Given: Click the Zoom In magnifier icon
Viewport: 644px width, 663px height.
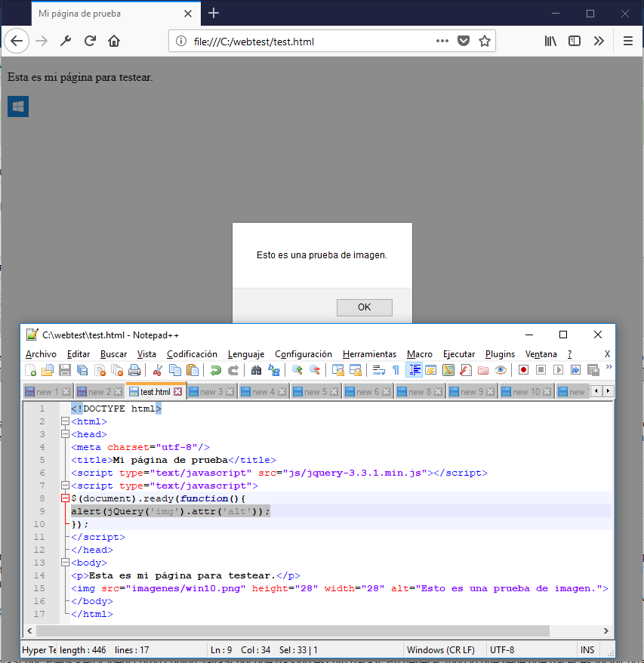Looking at the screenshot, I should click(297, 371).
